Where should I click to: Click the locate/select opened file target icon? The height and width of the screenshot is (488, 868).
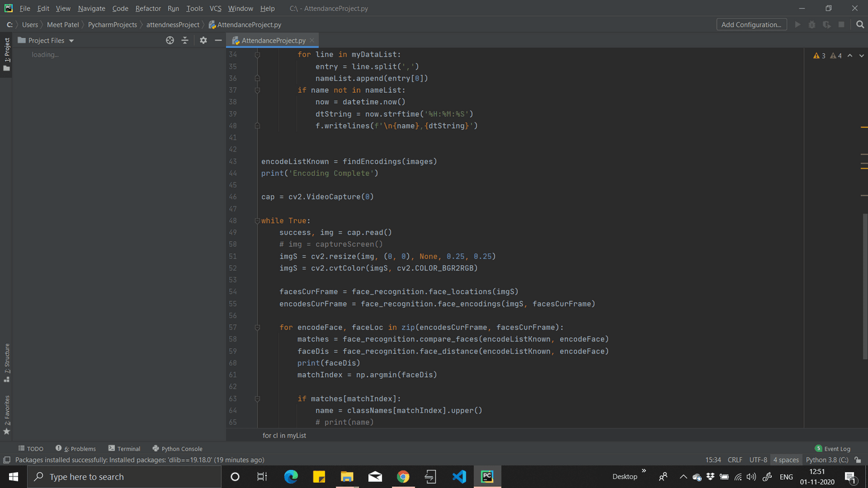[170, 40]
